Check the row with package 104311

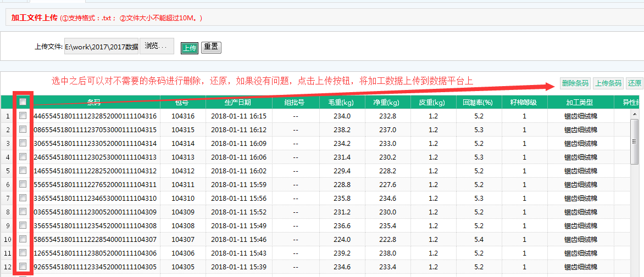23,184
